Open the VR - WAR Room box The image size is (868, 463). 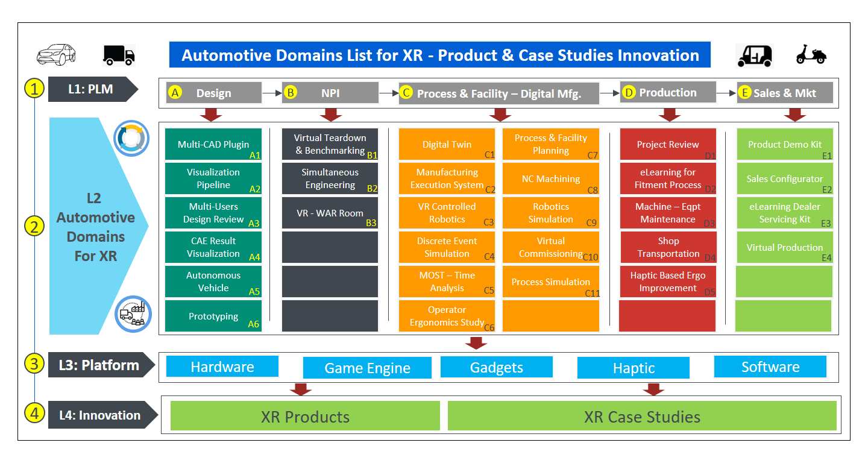[x=330, y=213]
